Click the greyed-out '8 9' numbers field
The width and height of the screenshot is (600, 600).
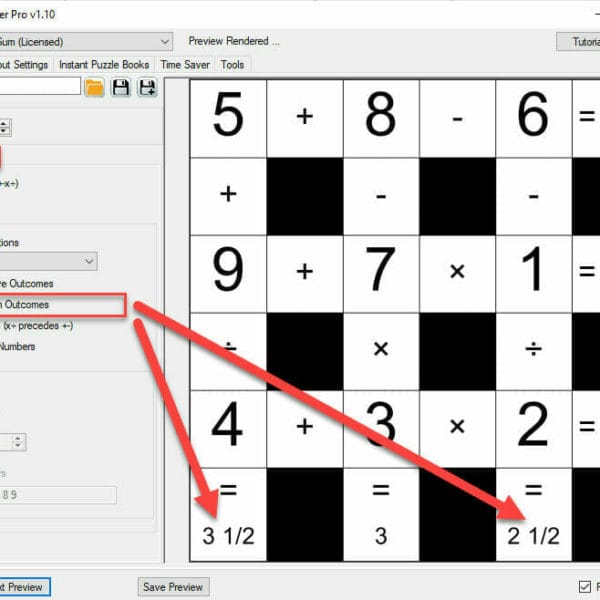pyautogui.click(x=58, y=495)
